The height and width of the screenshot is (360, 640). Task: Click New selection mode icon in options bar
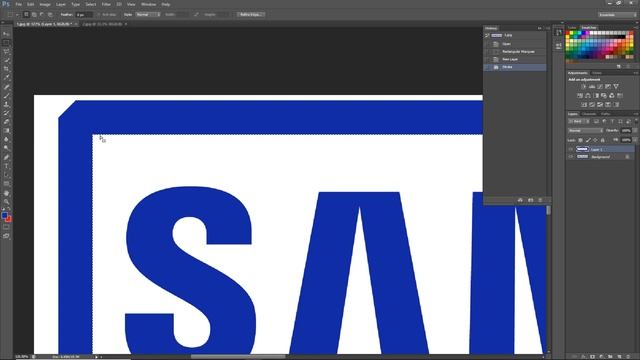26,14
